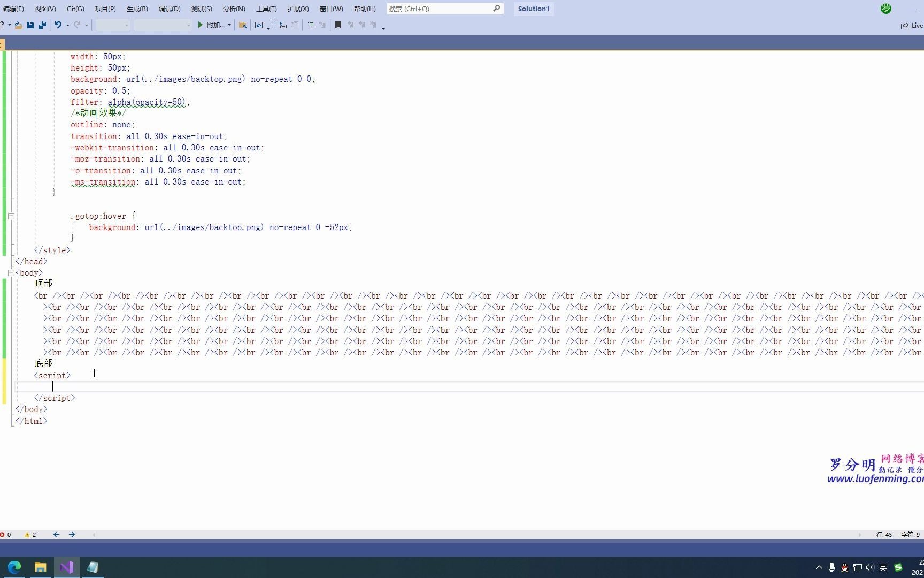
Task: Click the Clear Bookmarks icon
Action: coord(373,25)
